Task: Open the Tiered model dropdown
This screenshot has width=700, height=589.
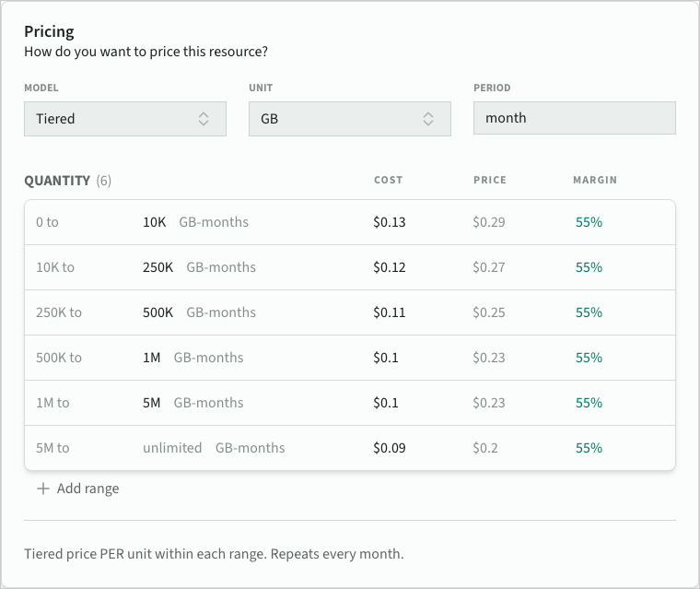Action: point(124,119)
